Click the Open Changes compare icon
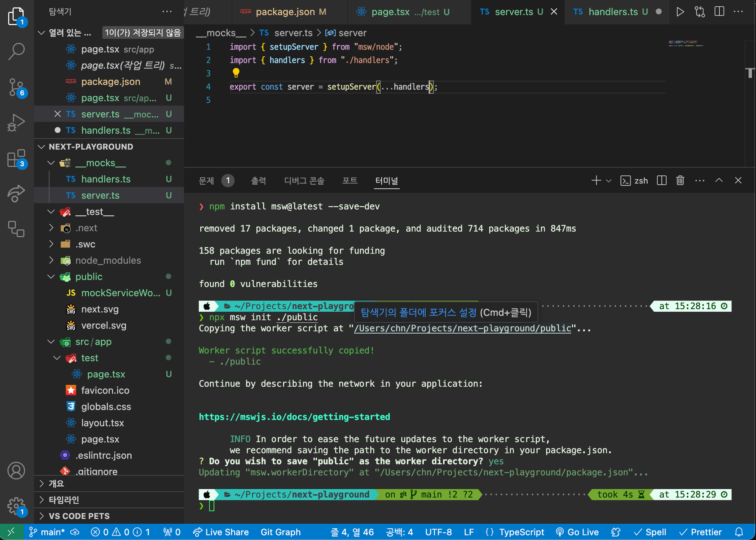This screenshot has height=540, width=756. coord(700,12)
